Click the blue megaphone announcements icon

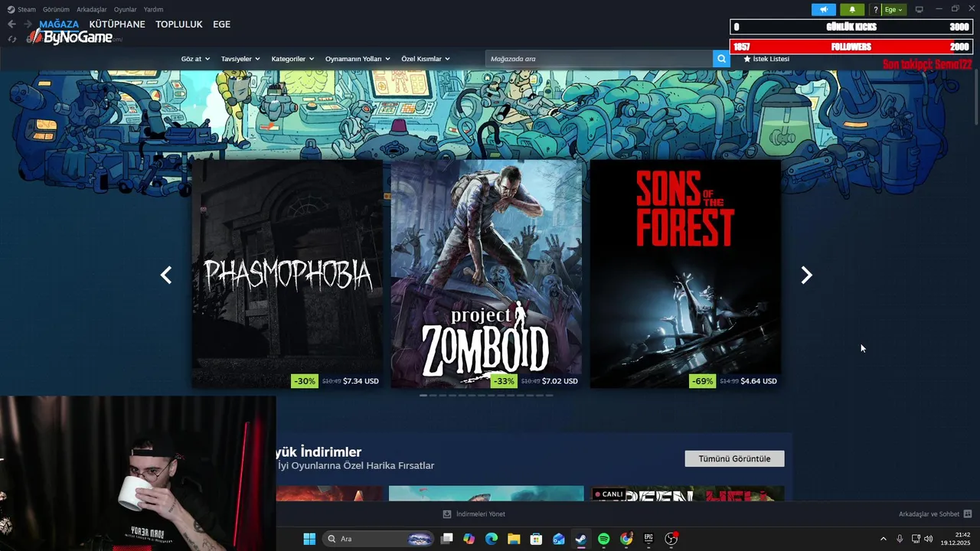click(824, 9)
